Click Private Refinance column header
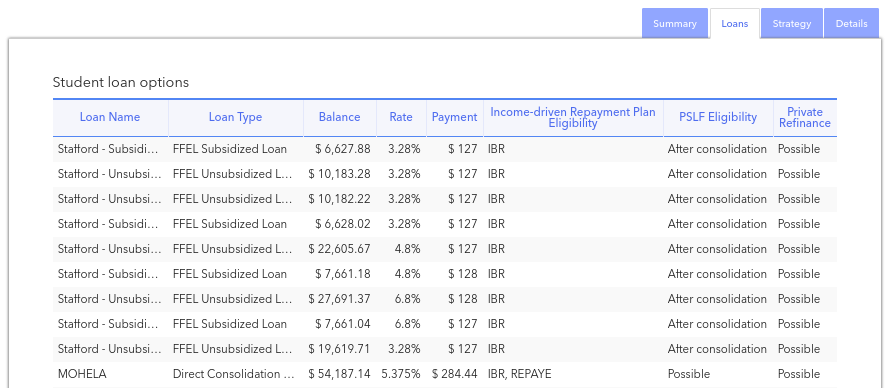The height and width of the screenshot is (388, 888). click(805, 117)
